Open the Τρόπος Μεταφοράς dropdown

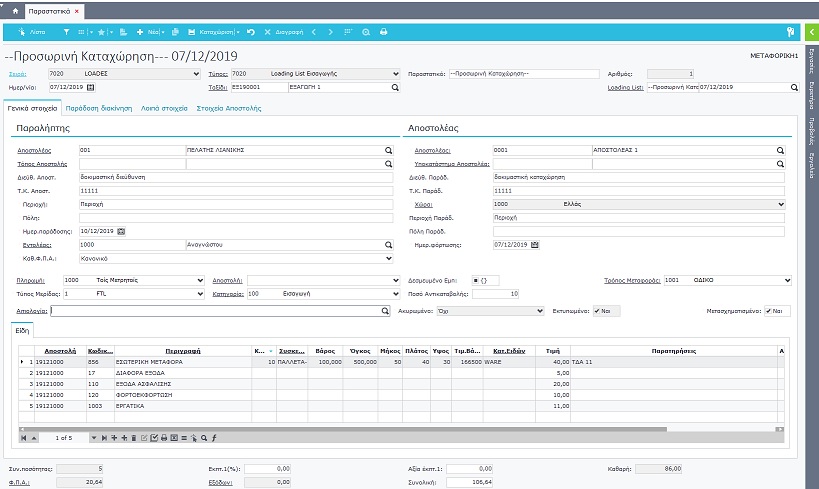point(787,280)
